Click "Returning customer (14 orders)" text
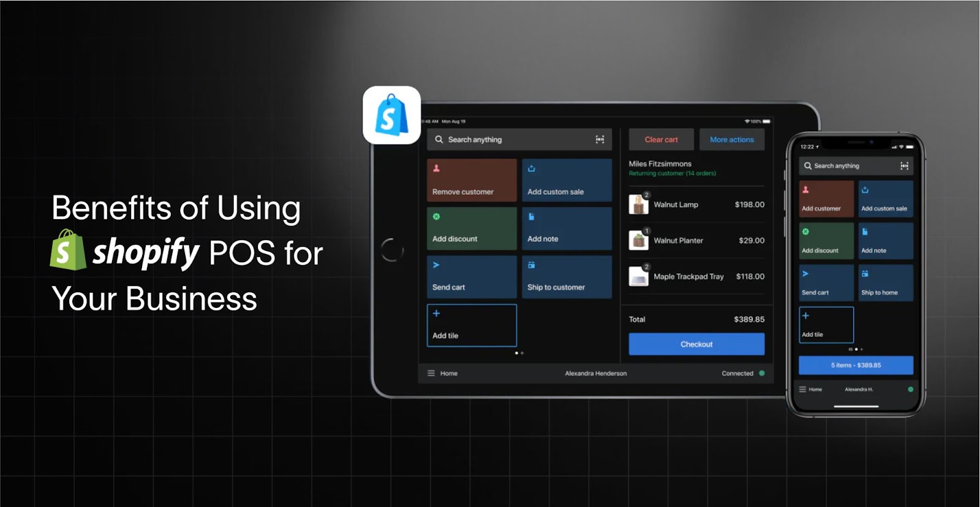 pyautogui.click(x=673, y=173)
